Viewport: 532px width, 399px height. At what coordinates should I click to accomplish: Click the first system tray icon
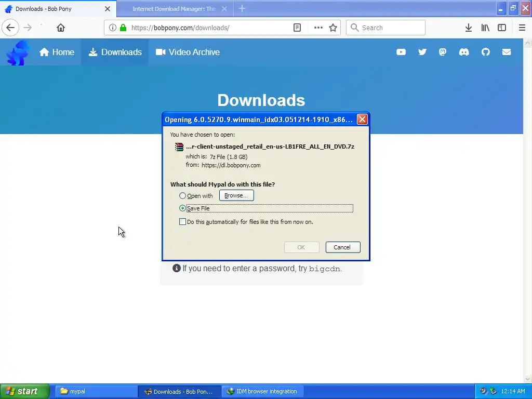click(483, 391)
